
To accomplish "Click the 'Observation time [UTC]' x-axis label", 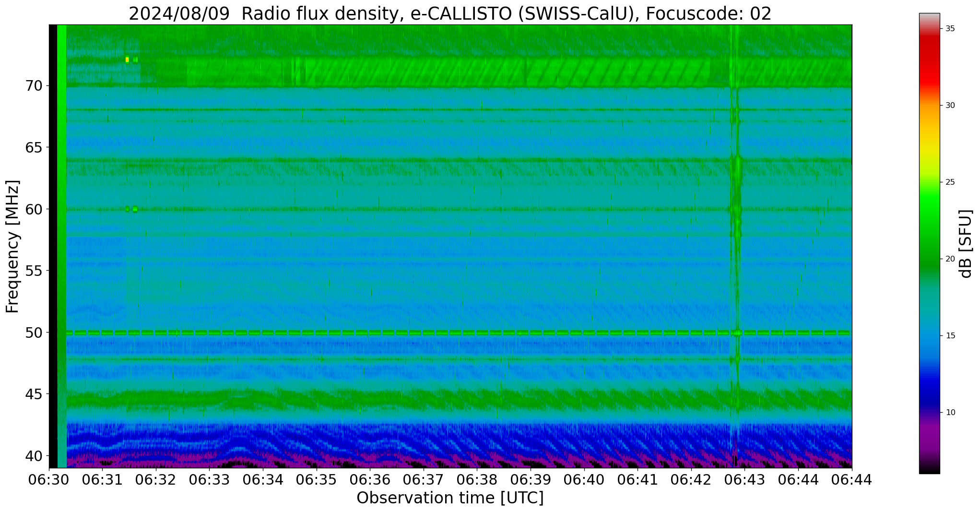I will (450, 498).
